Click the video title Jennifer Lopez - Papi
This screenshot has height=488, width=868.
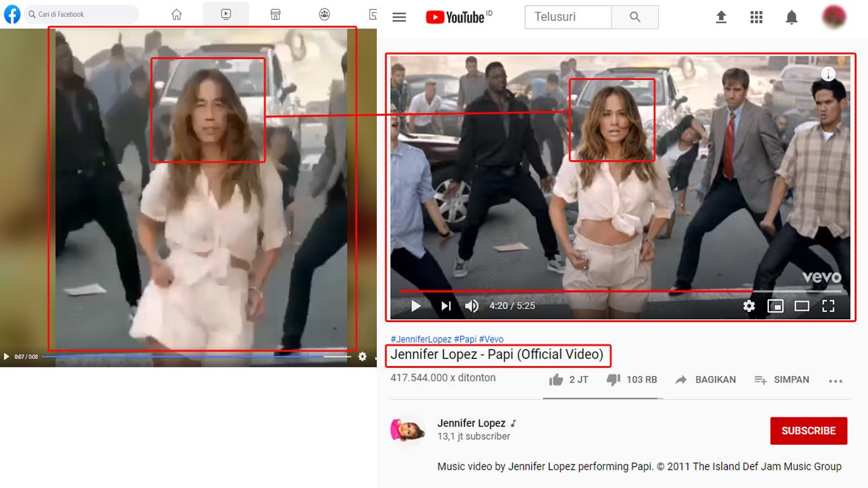(497, 355)
